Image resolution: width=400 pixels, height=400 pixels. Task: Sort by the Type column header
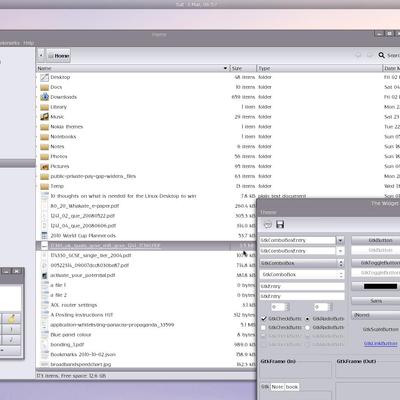coord(319,68)
